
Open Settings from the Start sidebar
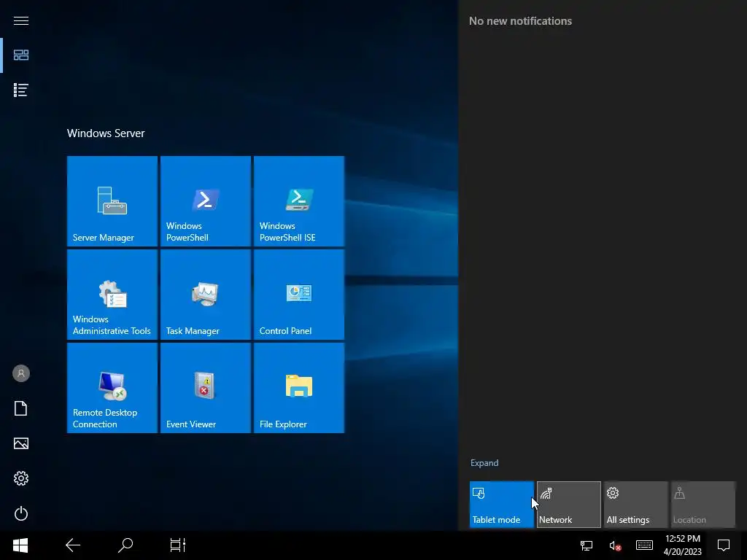(x=21, y=478)
